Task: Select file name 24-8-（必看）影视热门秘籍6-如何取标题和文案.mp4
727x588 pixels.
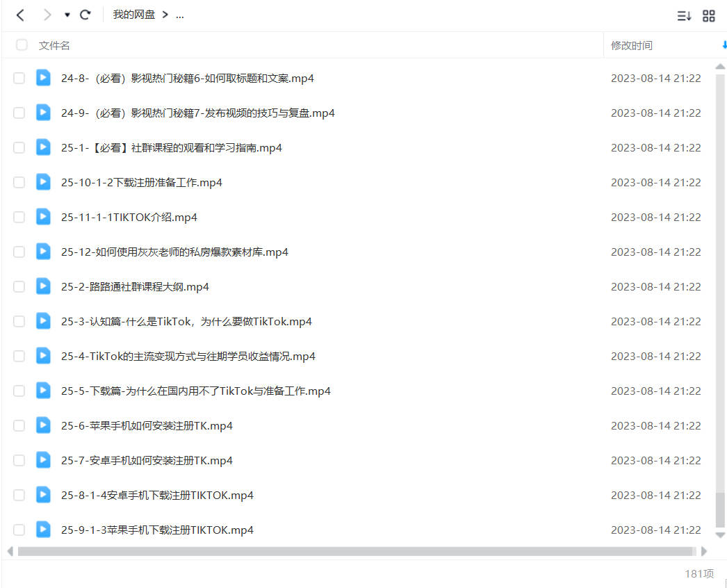Action: tap(188, 79)
